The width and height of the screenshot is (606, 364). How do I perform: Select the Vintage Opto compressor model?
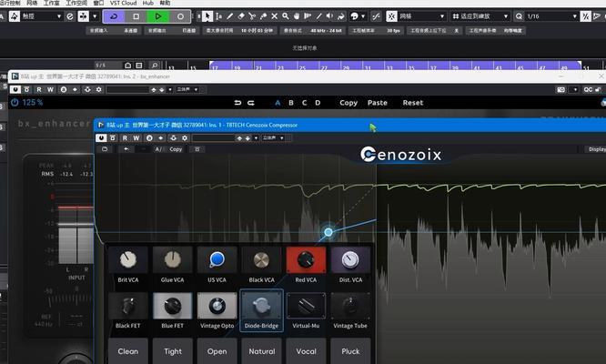[x=217, y=311]
